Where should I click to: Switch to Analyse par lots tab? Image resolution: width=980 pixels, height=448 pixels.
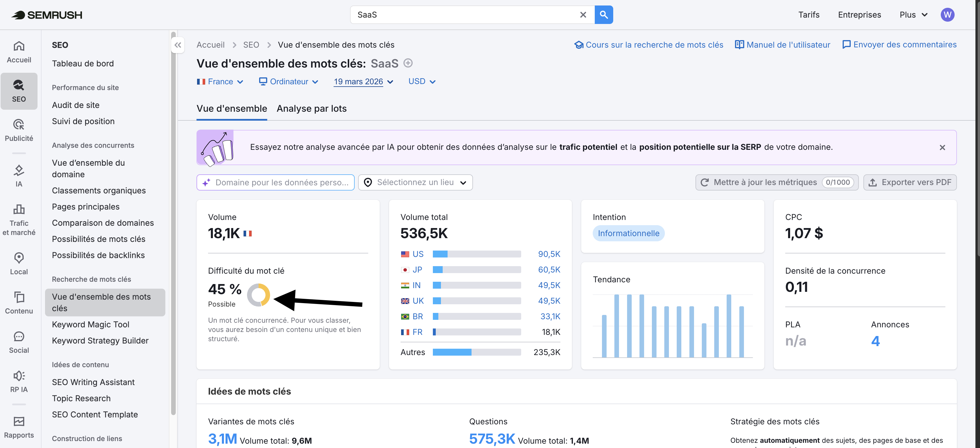[x=312, y=109]
